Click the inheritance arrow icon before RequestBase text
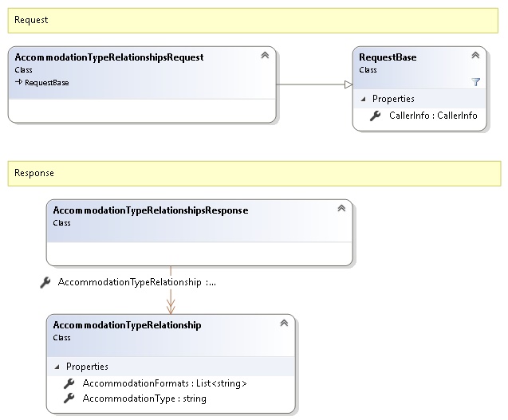The height and width of the screenshot is (420, 508). click(x=18, y=82)
